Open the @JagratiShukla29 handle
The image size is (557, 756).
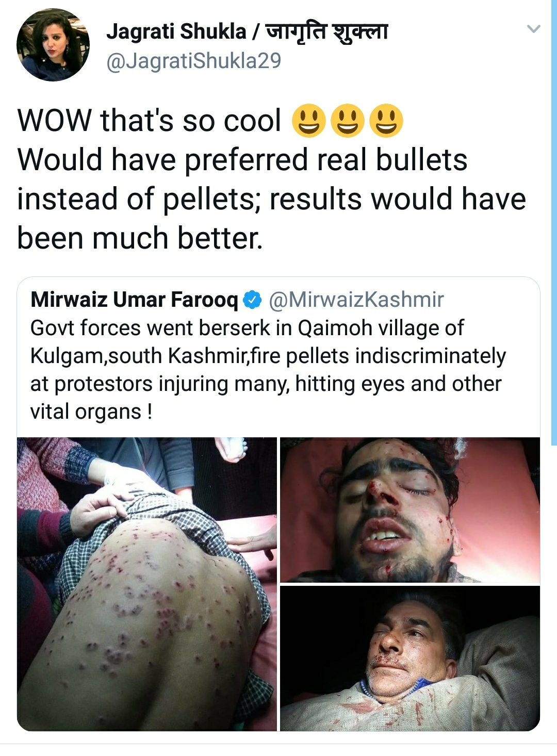pyautogui.click(x=194, y=61)
